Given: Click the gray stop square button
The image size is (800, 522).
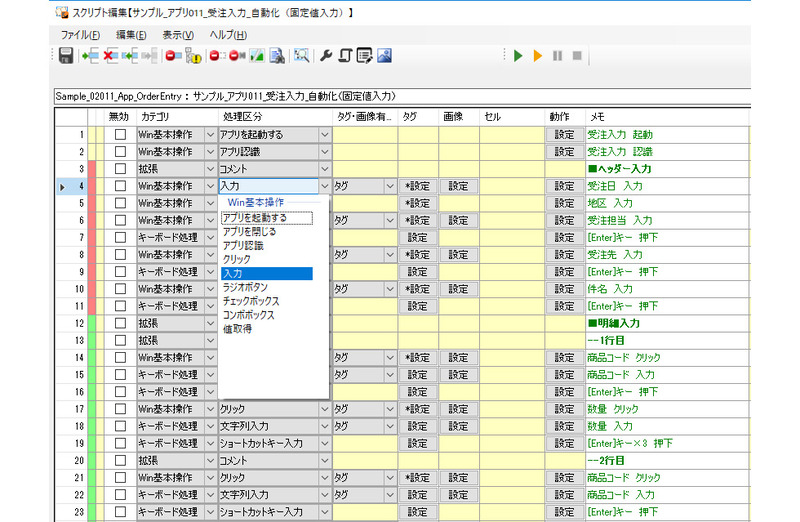Looking at the screenshot, I should click(x=577, y=56).
